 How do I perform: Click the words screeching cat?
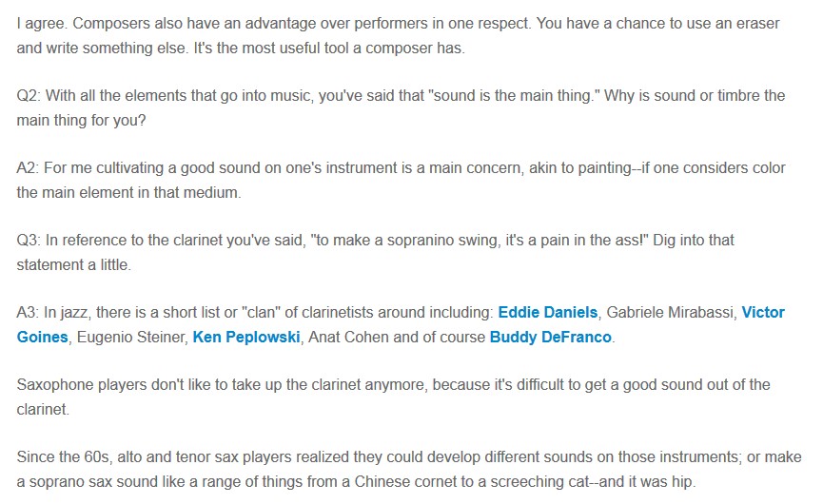tap(539, 481)
